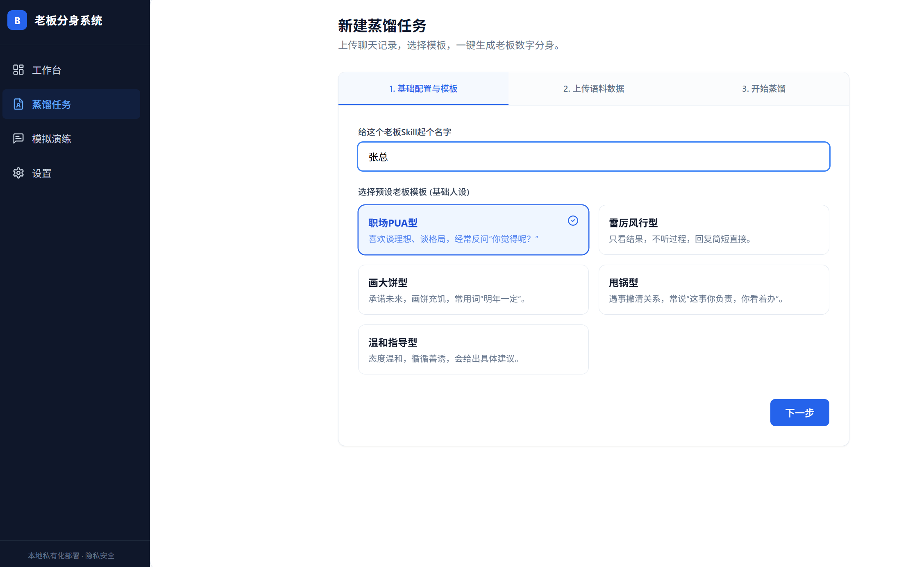Select the 雷厉风行型 boss template
924x567 pixels.
pos(713,230)
